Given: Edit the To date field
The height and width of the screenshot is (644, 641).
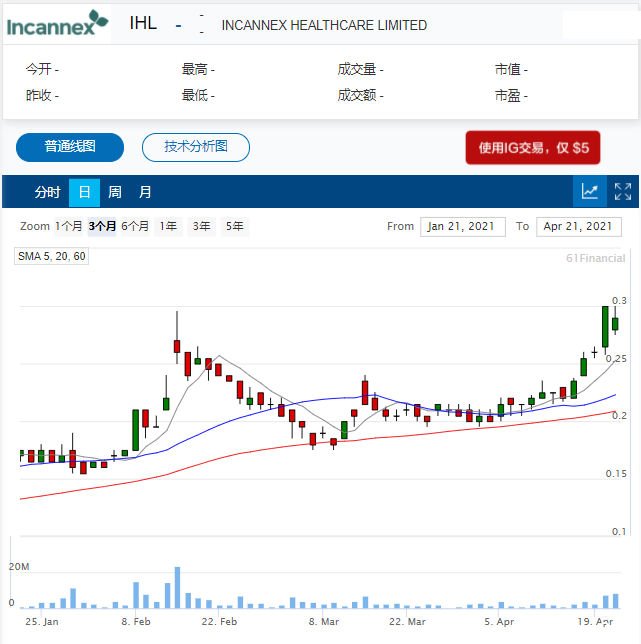Looking at the screenshot, I should [x=579, y=227].
